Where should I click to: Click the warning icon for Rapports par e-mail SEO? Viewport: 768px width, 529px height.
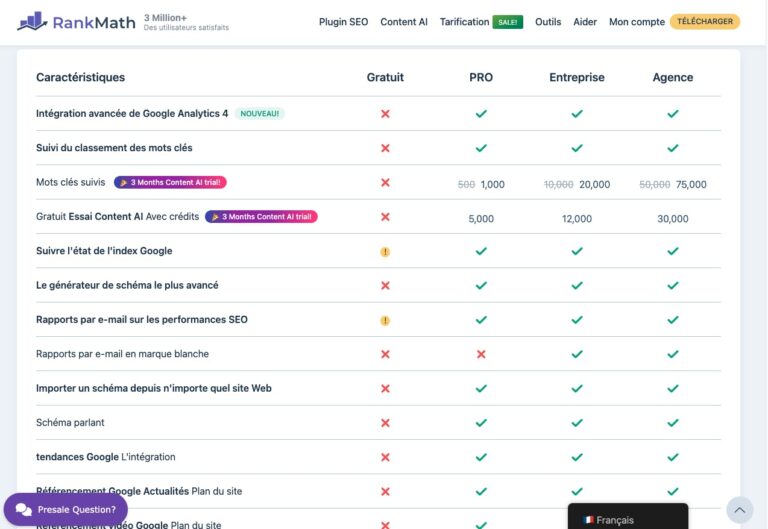pyautogui.click(x=385, y=320)
